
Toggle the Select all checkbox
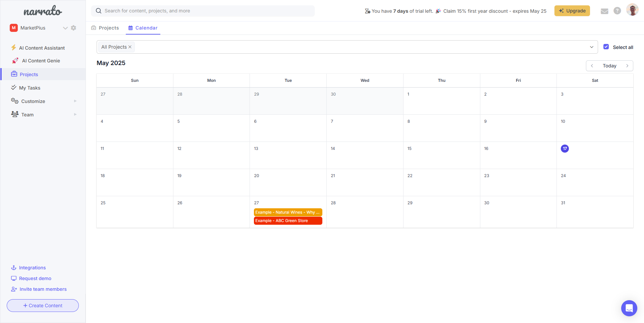click(x=606, y=47)
